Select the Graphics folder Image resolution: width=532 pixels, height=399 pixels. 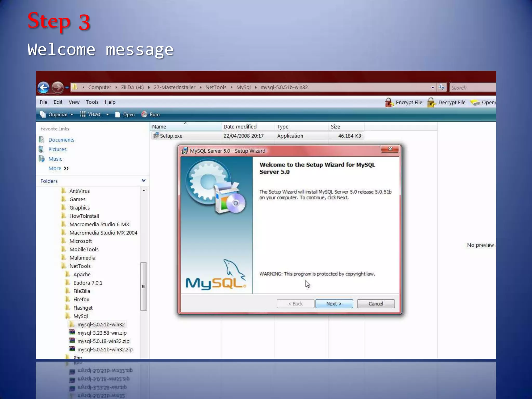79,208
